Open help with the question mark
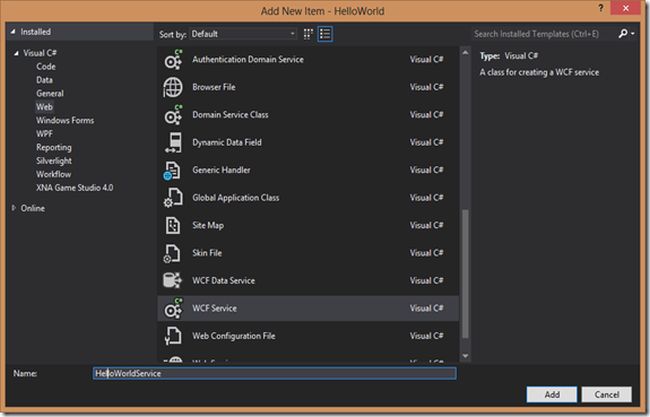This screenshot has width=650, height=417. pos(600,8)
